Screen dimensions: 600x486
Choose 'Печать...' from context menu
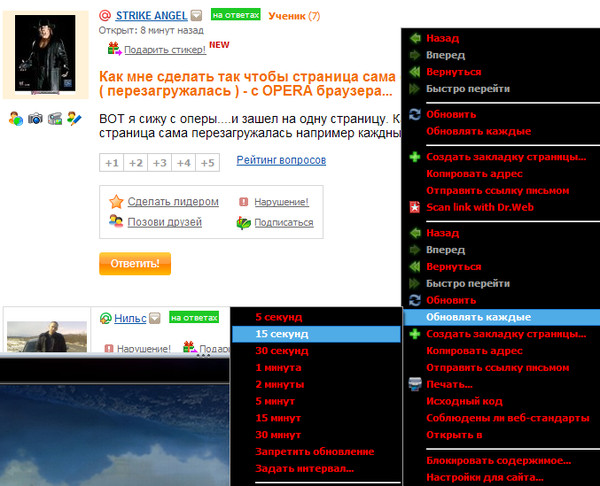coord(449,385)
